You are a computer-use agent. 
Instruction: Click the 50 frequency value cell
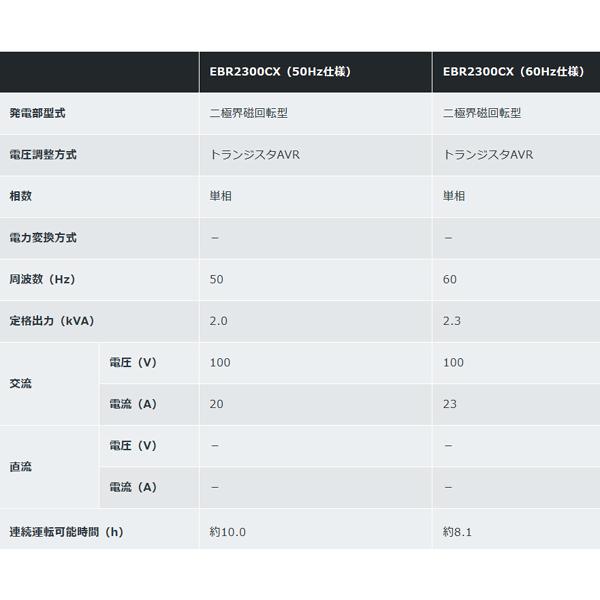(x=217, y=280)
